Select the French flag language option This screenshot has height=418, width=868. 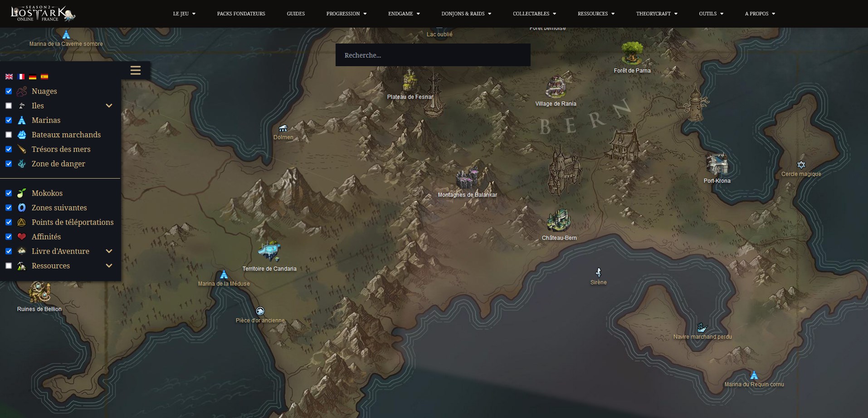point(20,77)
